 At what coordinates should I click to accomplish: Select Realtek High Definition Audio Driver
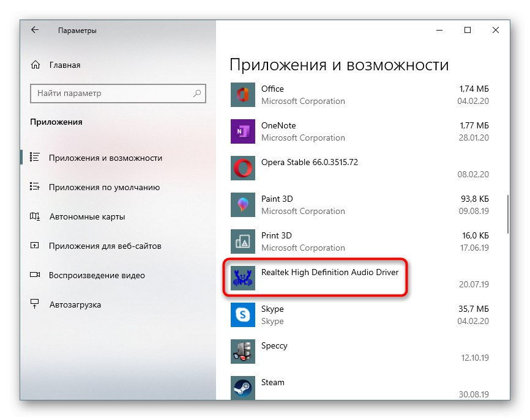(330, 272)
